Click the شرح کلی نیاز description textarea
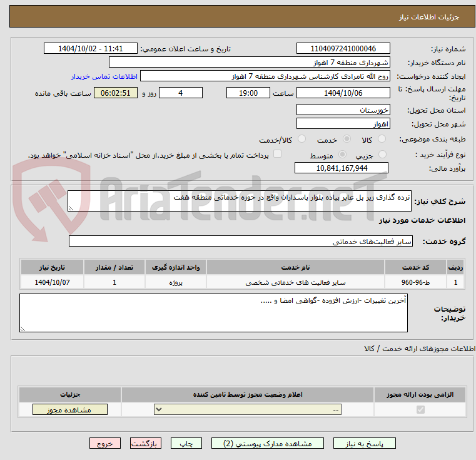Image resolution: width=476 pixels, height=460 pixels. pyautogui.click(x=239, y=201)
